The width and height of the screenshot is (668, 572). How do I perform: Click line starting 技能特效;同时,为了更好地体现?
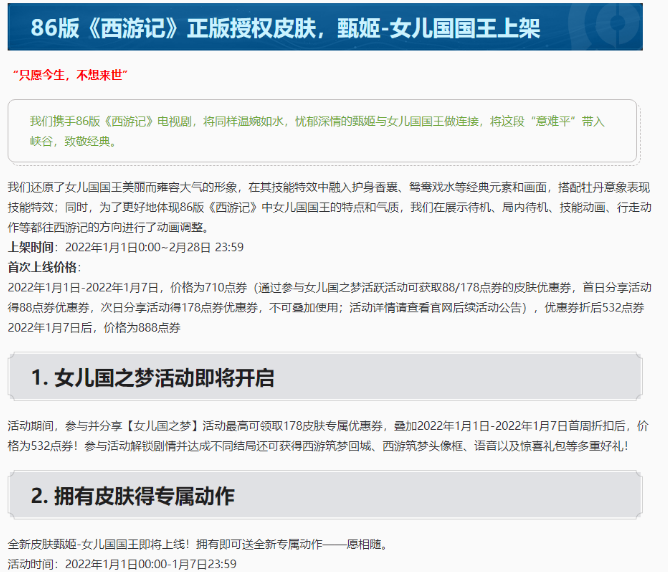(329, 207)
